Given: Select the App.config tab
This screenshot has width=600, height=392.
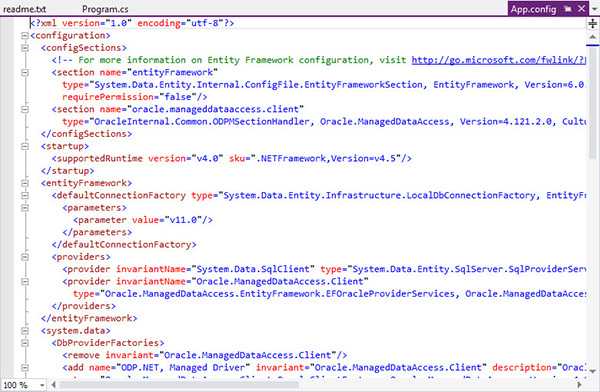Looking at the screenshot, I should tap(533, 9).
